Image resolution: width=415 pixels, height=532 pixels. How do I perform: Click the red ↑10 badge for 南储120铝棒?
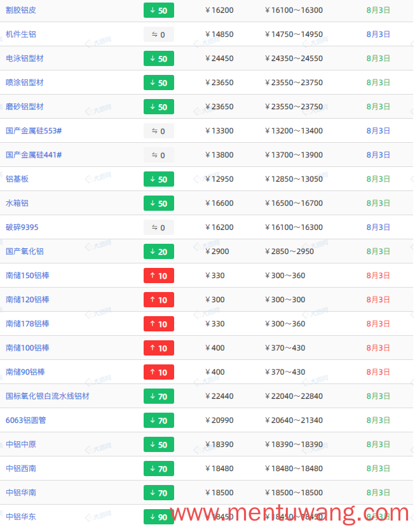coord(159,300)
